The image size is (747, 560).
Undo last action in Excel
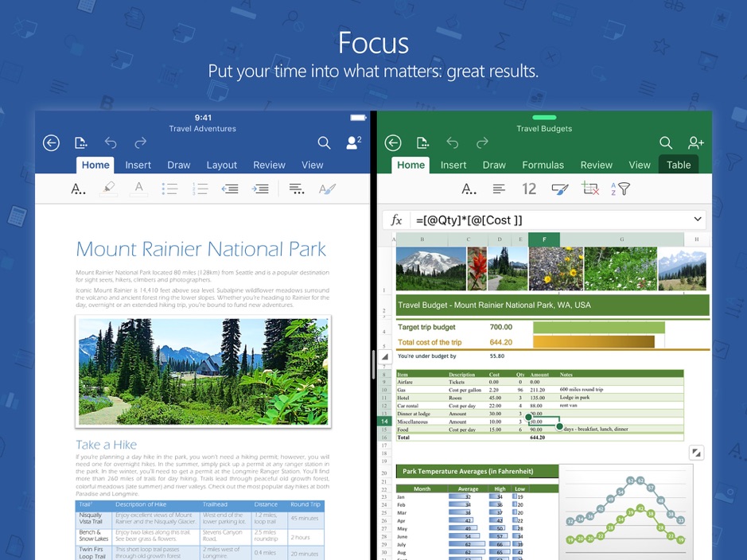click(453, 143)
